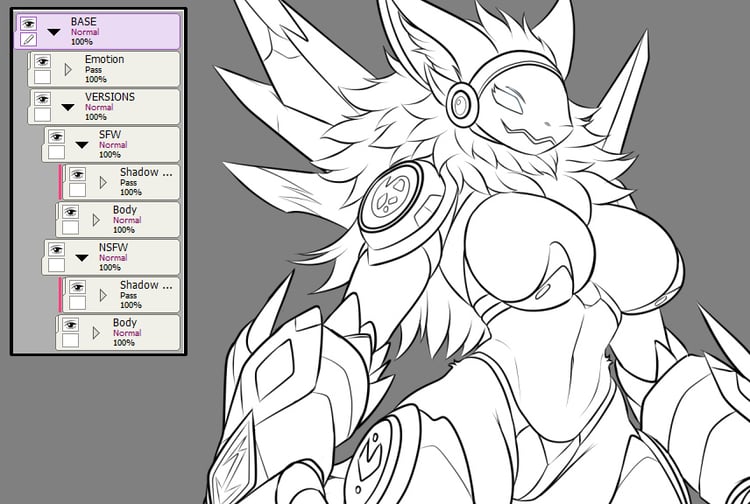Toggle the eye icon on the SFW folder
Screen dimensions: 750x504
(56, 136)
